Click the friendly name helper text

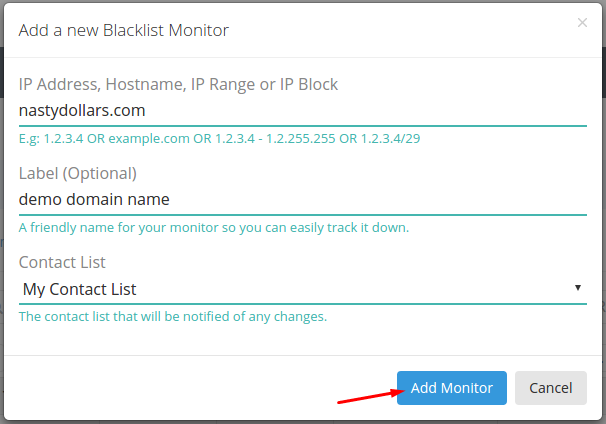(x=214, y=227)
